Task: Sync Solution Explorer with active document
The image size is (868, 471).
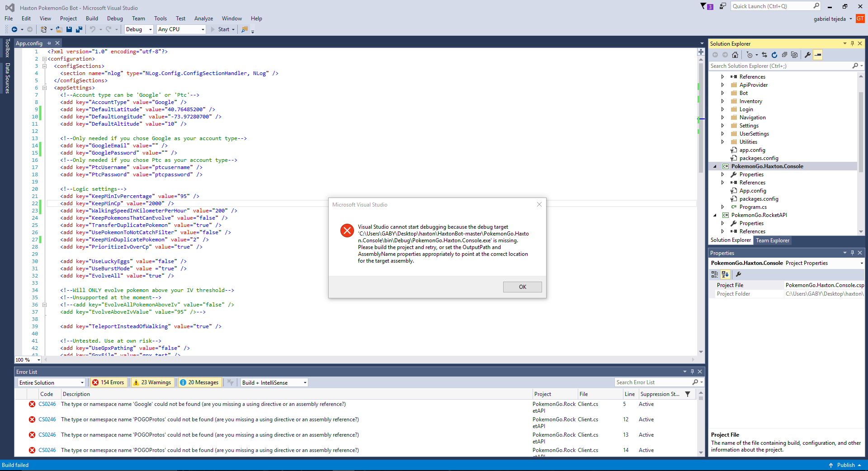Action: click(x=764, y=55)
